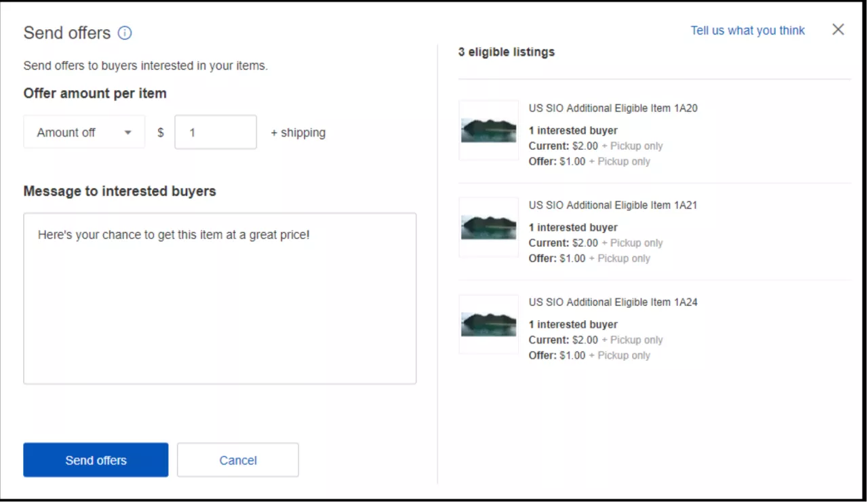
Task: Click the offer amount input field
Action: pyautogui.click(x=215, y=132)
